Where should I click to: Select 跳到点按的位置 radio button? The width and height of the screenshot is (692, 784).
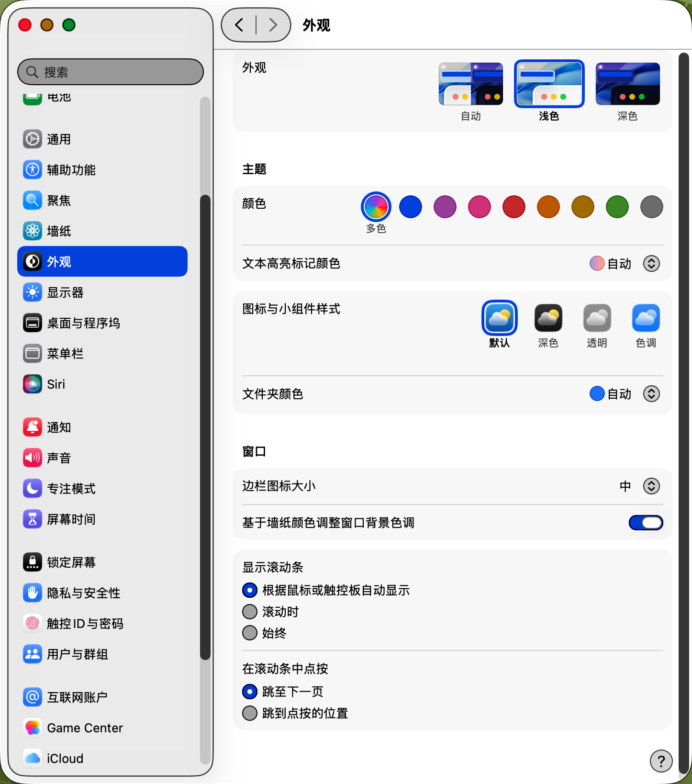pos(250,713)
